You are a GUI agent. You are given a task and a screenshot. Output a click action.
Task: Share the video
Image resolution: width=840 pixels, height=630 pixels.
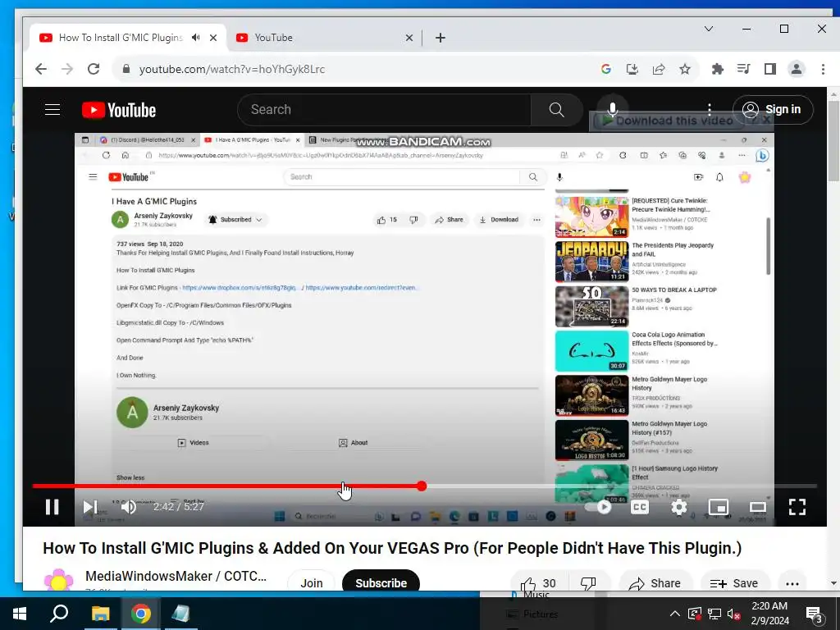point(655,583)
